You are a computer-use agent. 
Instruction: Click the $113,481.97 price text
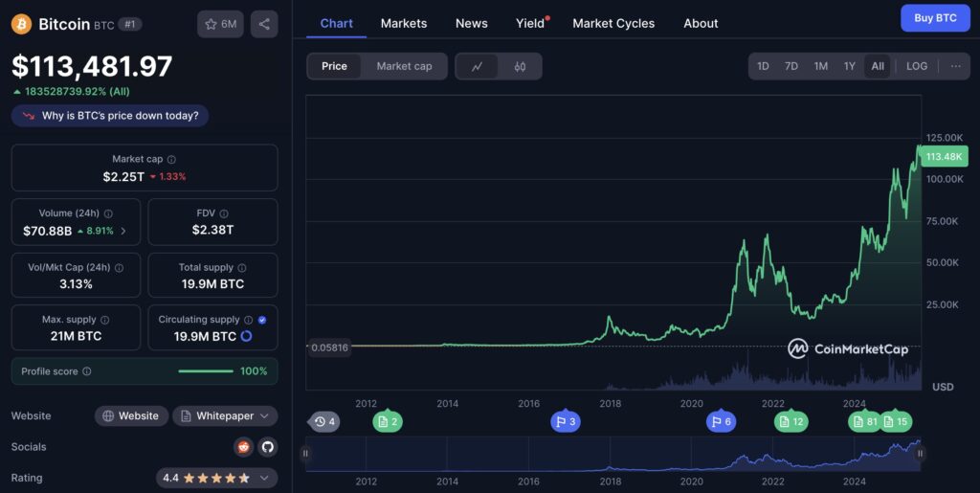click(92, 67)
